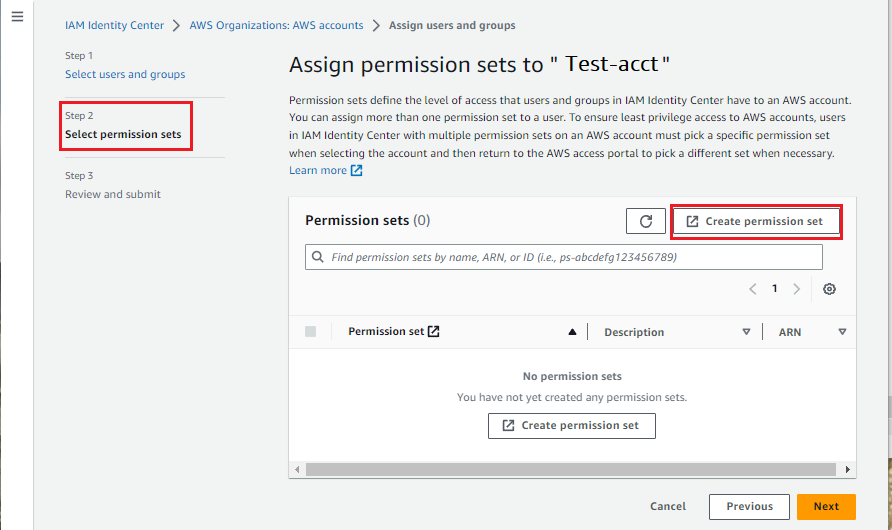Go to previous page of results
Screen dimensions: 892x530
point(753,289)
